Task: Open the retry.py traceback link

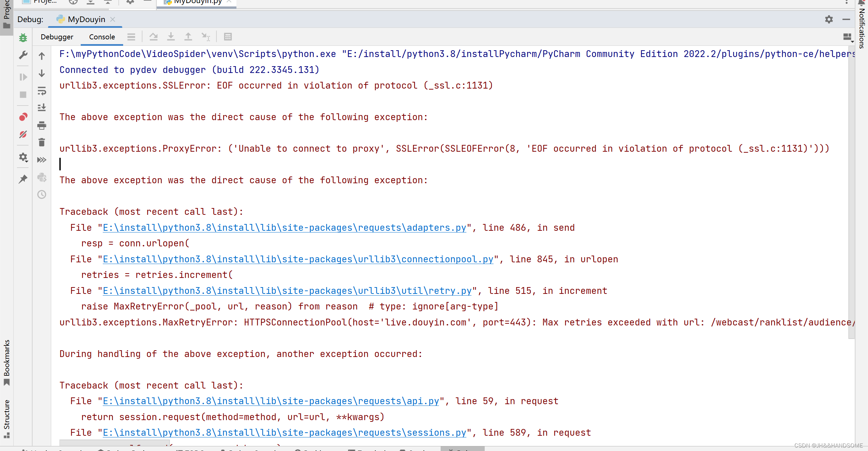Action: 287,291
